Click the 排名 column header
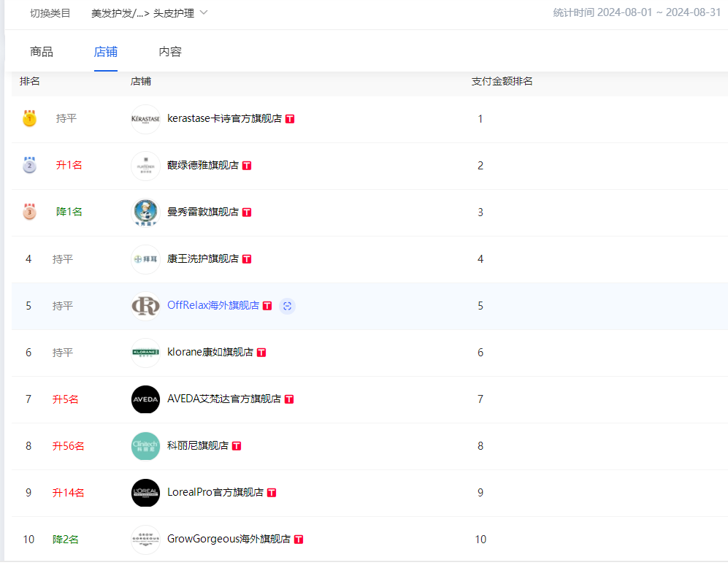 pyautogui.click(x=30, y=81)
